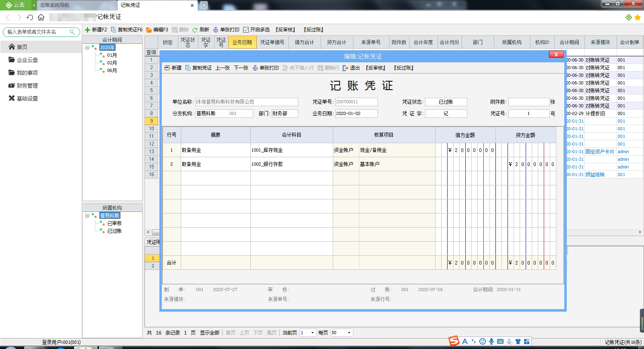644x349 pixels.
Task: Open 财务管理 in the sidebar
Action: tap(27, 86)
